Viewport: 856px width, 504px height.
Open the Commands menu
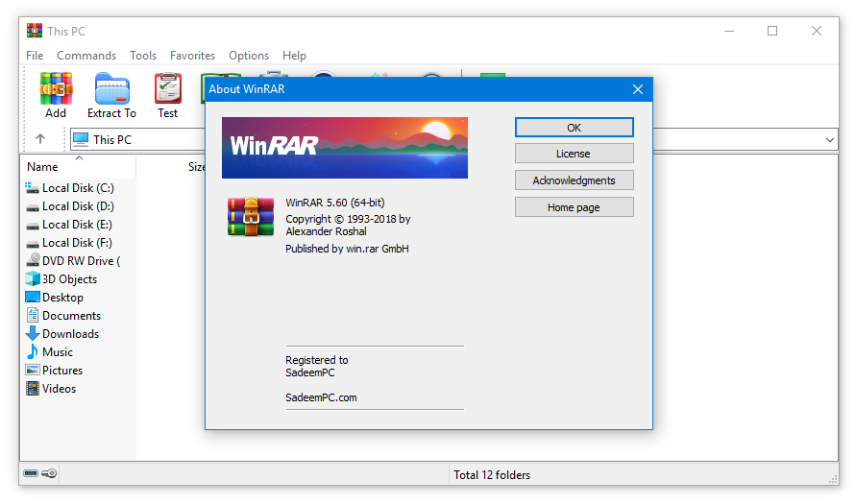pos(86,56)
